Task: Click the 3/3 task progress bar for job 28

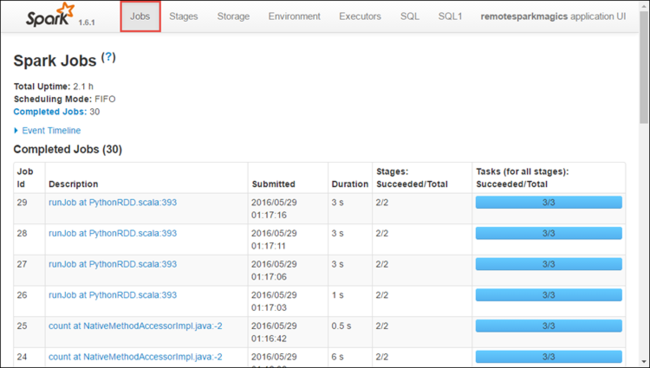Action: pyautogui.click(x=548, y=233)
